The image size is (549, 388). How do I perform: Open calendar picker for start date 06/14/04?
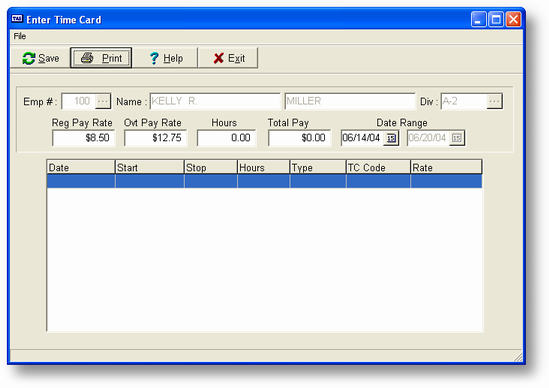pos(391,138)
